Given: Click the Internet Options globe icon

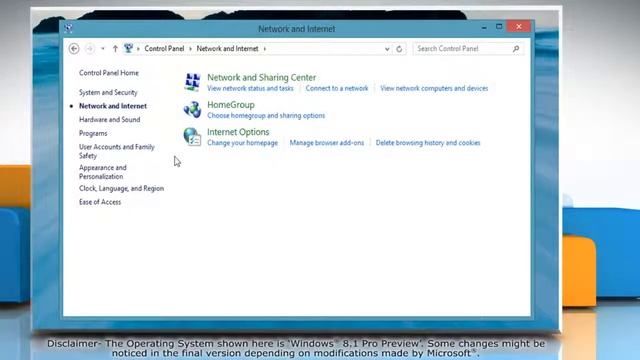Looking at the screenshot, I should 192,137.
